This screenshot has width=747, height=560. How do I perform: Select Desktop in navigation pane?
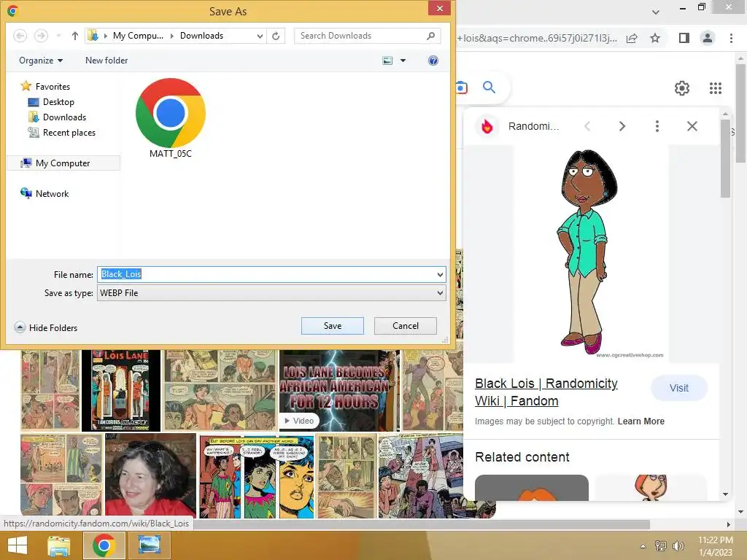(x=51, y=102)
